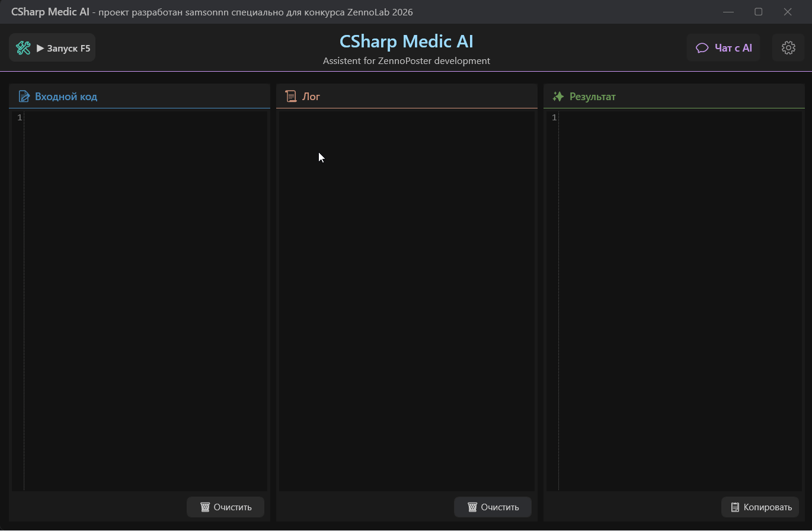The height and width of the screenshot is (531, 812).
Task: Click the sparkle icon beside Результат
Action: point(558,97)
